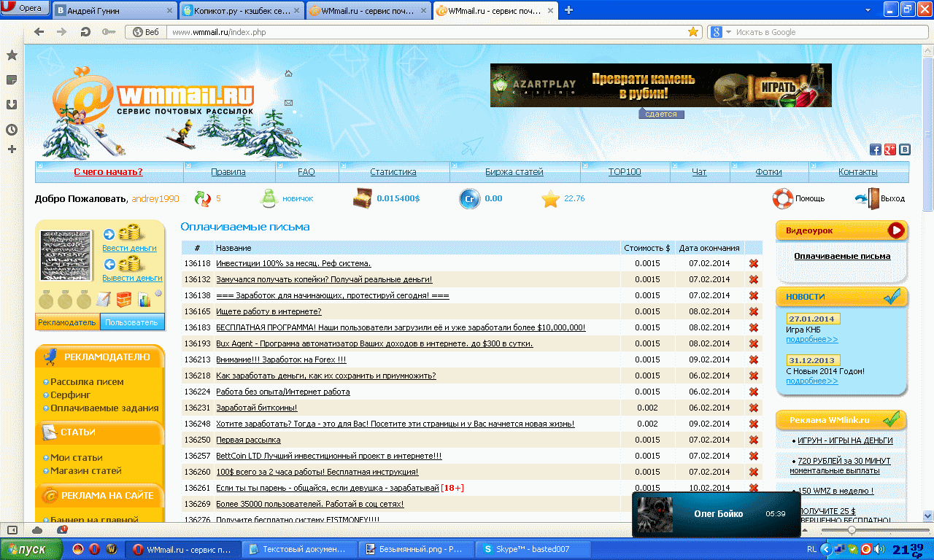Open the ИГРУН - ИГРЫ НА ДЕНЬГИ ad link
Viewport: 934px width, 560px height.
[x=845, y=440]
